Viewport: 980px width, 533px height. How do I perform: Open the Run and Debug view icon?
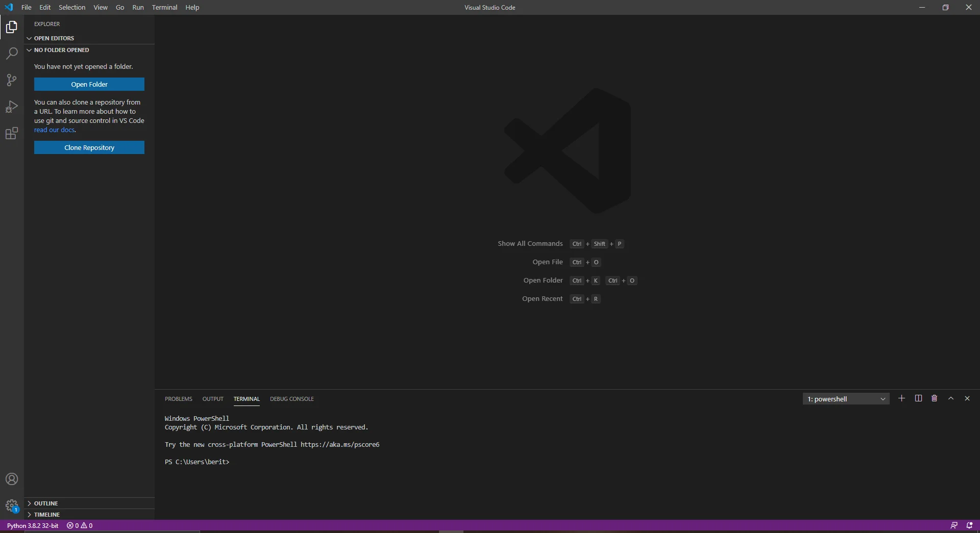point(12,107)
